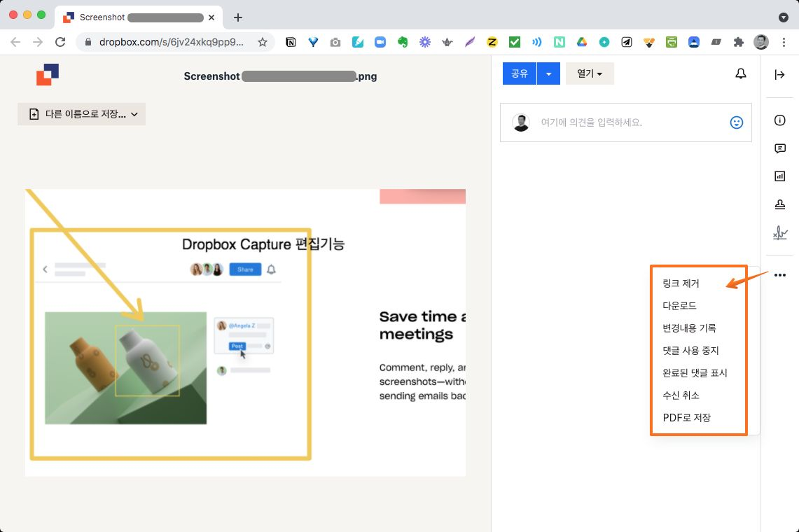Screen dimensions: 799x532
Task: Open the comments panel icon
Action: (779, 148)
